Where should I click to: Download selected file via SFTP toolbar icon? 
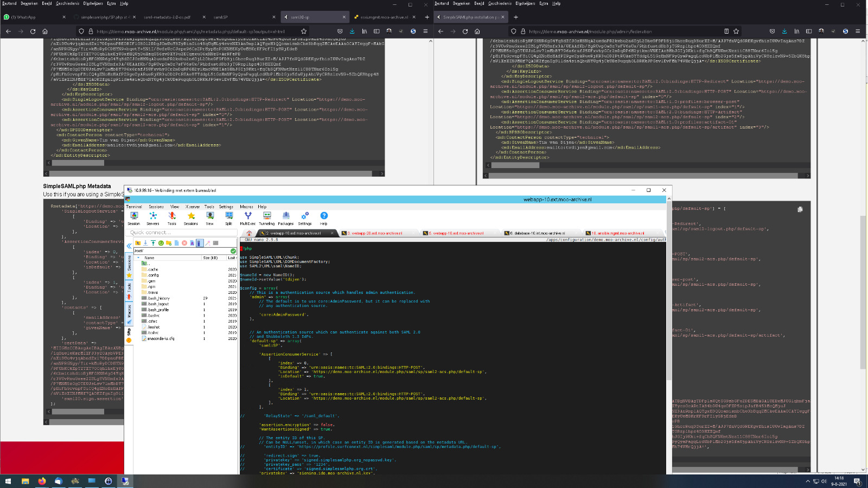[145, 243]
